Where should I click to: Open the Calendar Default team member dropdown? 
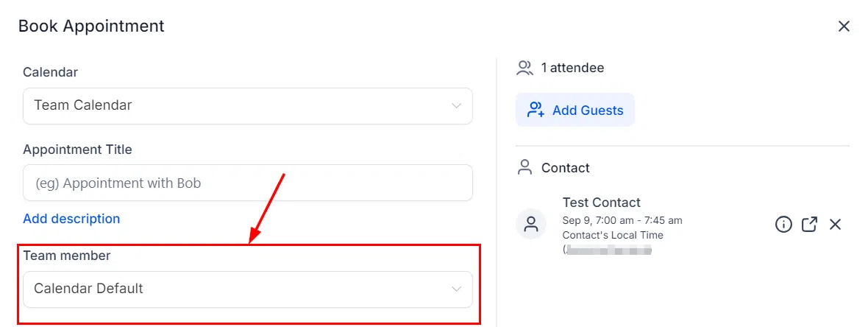click(x=247, y=289)
